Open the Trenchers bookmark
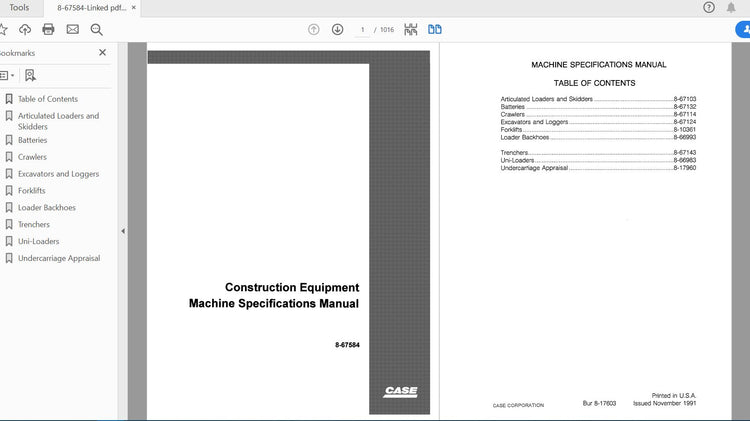The height and width of the screenshot is (421, 750). [33, 224]
